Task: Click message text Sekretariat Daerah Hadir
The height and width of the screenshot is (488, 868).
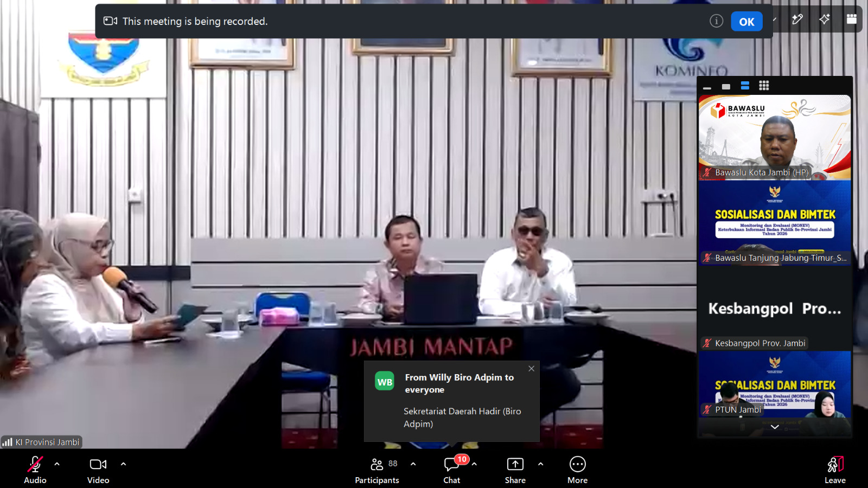Action: [462, 418]
